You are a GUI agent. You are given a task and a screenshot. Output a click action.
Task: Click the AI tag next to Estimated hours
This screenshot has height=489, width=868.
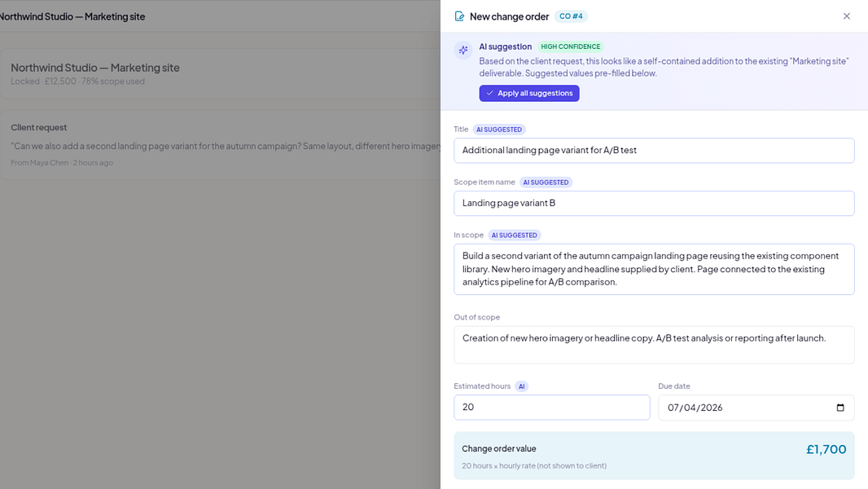click(x=521, y=386)
